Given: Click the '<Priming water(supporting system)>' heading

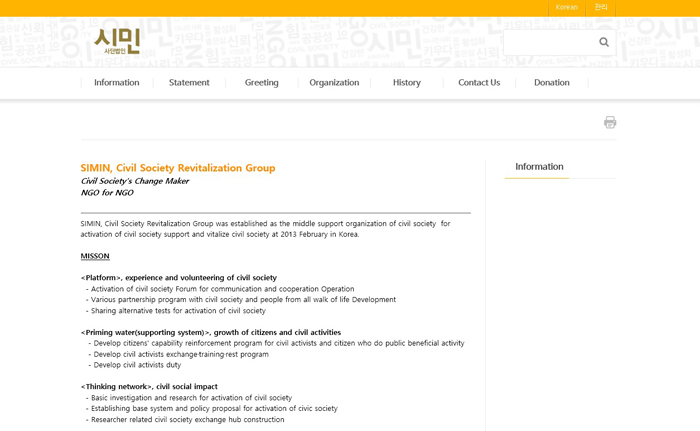Looking at the screenshot, I should pyautogui.click(x=211, y=332).
